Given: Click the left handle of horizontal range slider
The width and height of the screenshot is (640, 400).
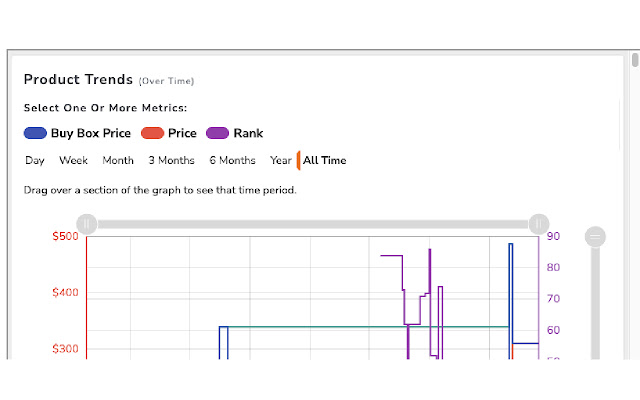Looking at the screenshot, I should pyautogui.click(x=87, y=224).
